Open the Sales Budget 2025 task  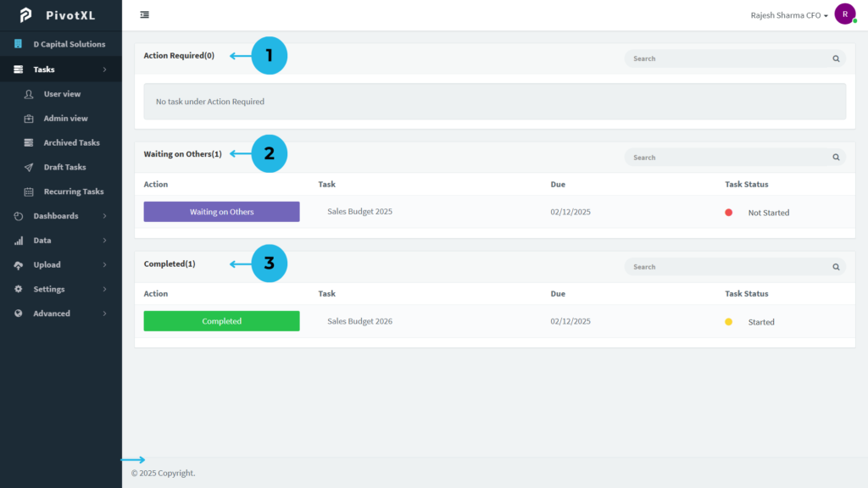[359, 211]
